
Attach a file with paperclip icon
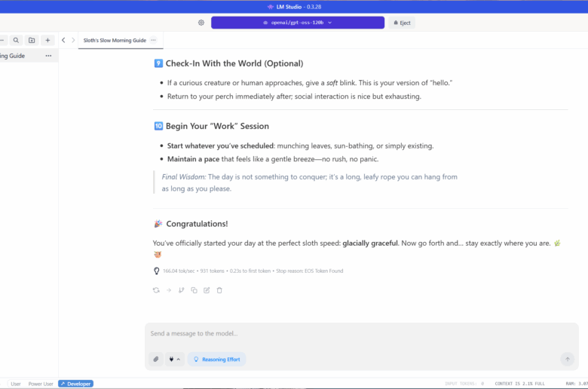coord(156,360)
